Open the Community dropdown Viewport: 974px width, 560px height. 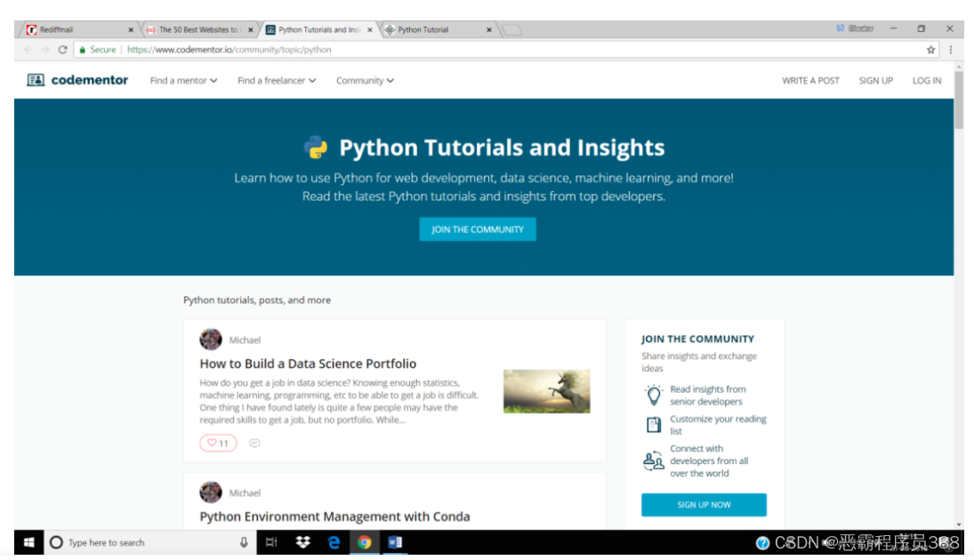[x=364, y=80]
